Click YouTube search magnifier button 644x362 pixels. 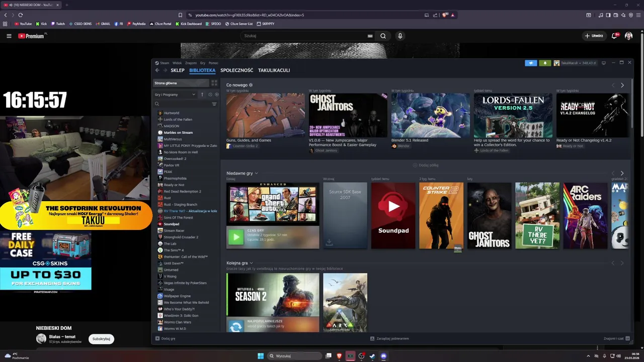383,36
